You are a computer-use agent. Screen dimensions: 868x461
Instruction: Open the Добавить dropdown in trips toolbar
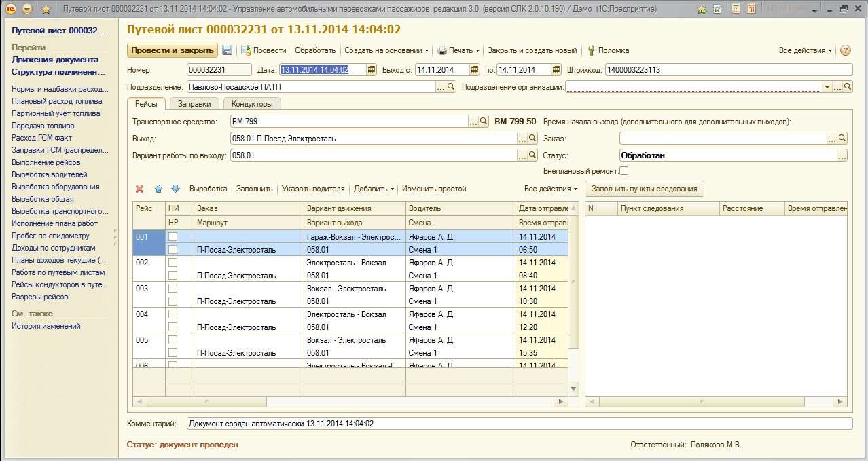[x=374, y=189]
